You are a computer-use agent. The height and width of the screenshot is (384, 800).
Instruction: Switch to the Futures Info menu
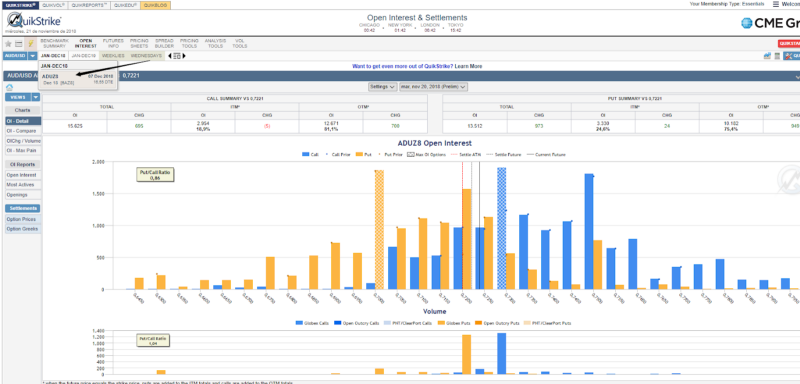pyautogui.click(x=113, y=43)
